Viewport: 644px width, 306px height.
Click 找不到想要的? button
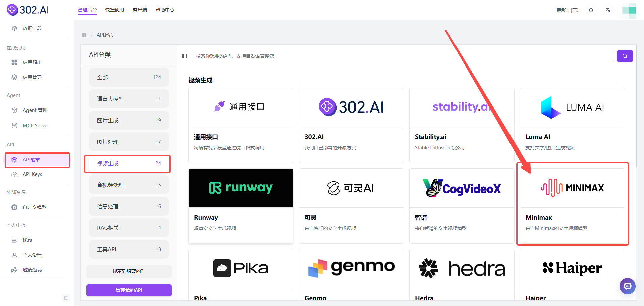[129, 271]
